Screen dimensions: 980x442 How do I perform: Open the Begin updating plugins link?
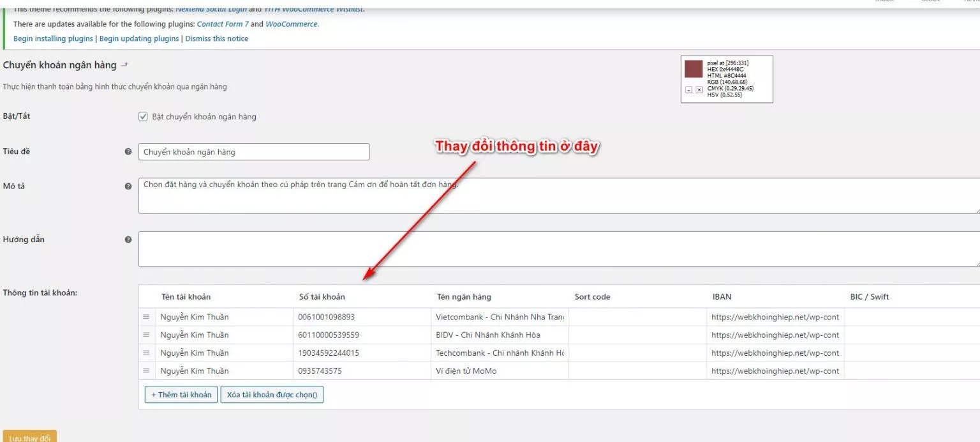pos(138,38)
